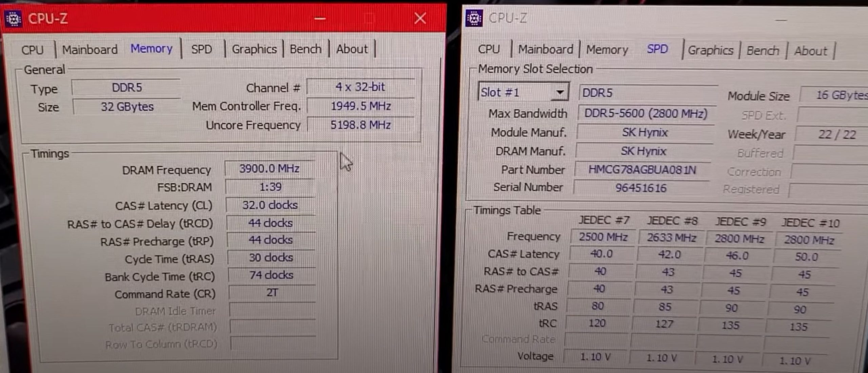This screenshot has height=373, width=868.
Task: Click the JEDEC #9 CAS# Latency 46.0
Action: pos(737,256)
